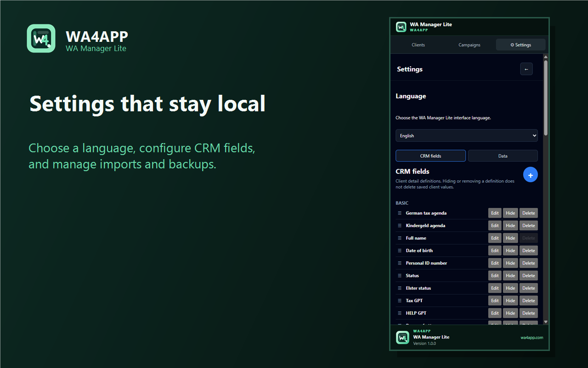588x368 pixels.
Task: Add a new CRM field with the plus button
Action: tap(531, 175)
